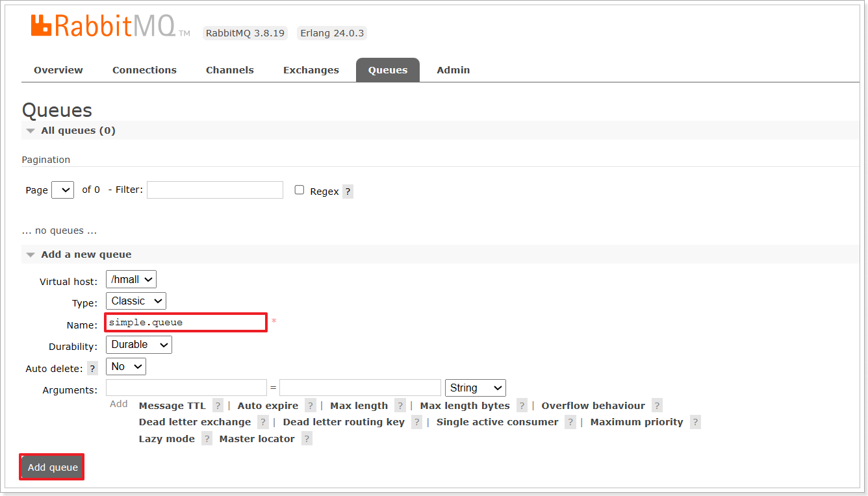Switch to the Overview tab
The image size is (868, 496).
(x=58, y=70)
